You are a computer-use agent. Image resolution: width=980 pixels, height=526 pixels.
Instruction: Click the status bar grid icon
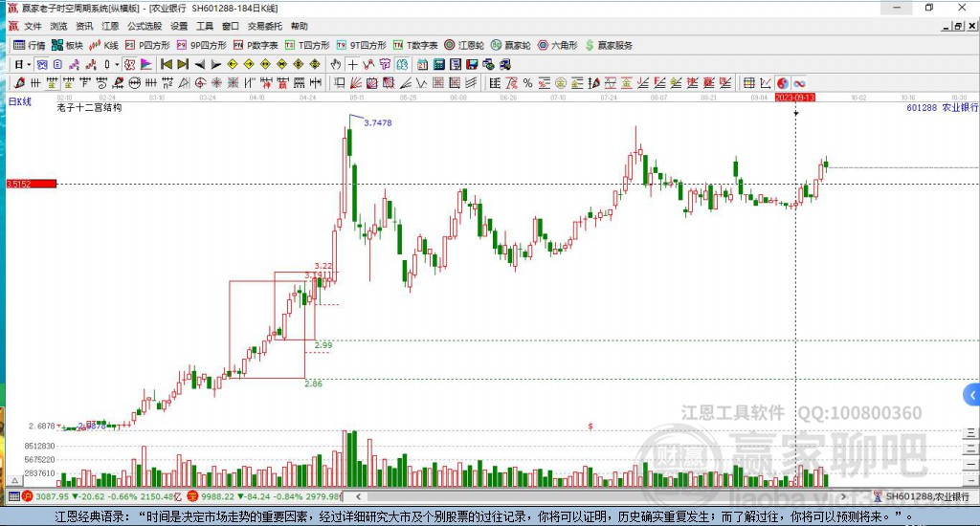pos(13,496)
